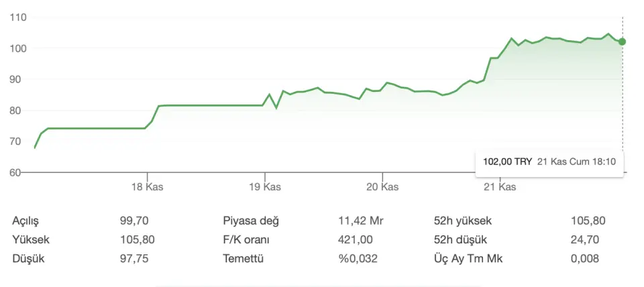The width and height of the screenshot is (644, 287).
Task: Click the Temettü label
Action: click(x=244, y=259)
